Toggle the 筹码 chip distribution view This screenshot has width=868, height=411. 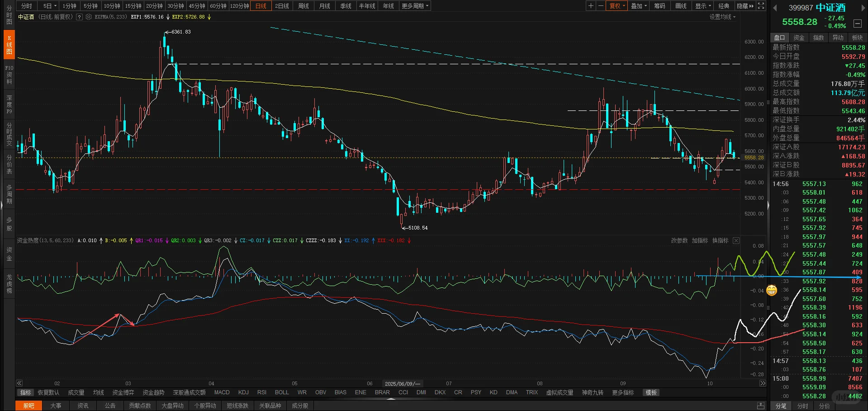pos(659,6)
